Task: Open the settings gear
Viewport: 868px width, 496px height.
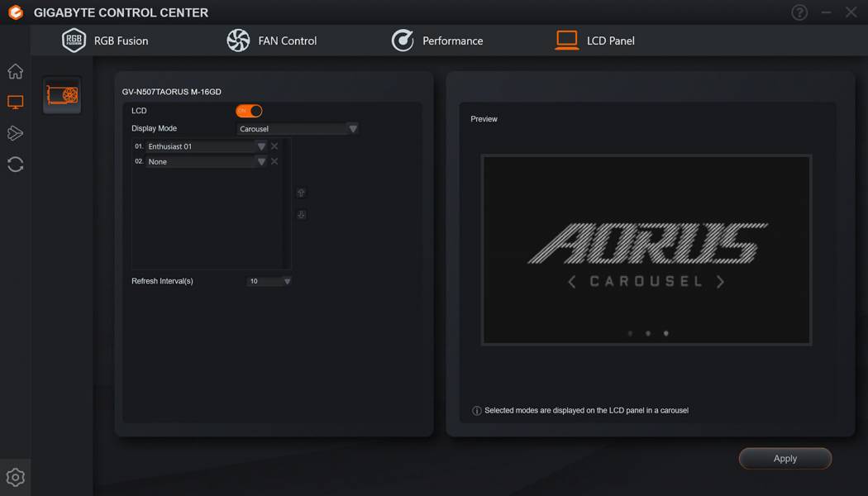Action: click(16, 477)
